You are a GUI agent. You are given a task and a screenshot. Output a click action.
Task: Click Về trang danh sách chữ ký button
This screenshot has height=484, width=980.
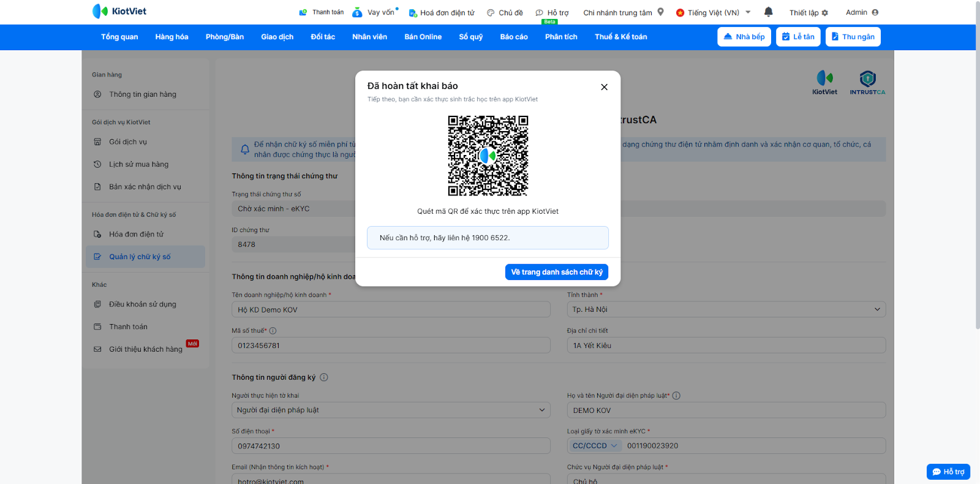(x=557, y=272)
